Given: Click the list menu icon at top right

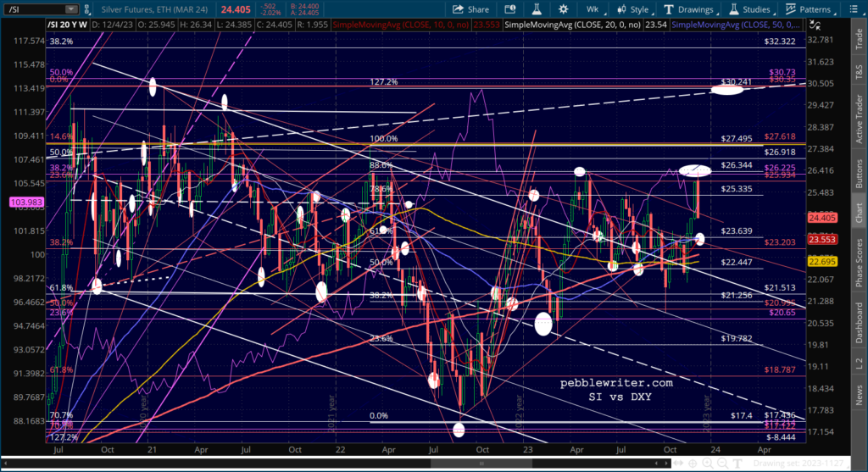Looking at the screenshot, I should pos(854,9).
